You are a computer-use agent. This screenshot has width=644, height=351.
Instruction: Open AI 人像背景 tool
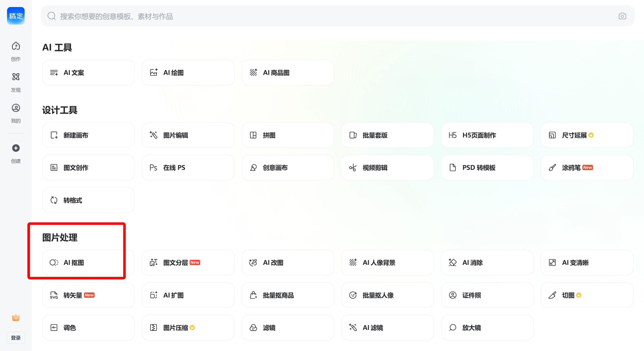click(x=388, y=263)
